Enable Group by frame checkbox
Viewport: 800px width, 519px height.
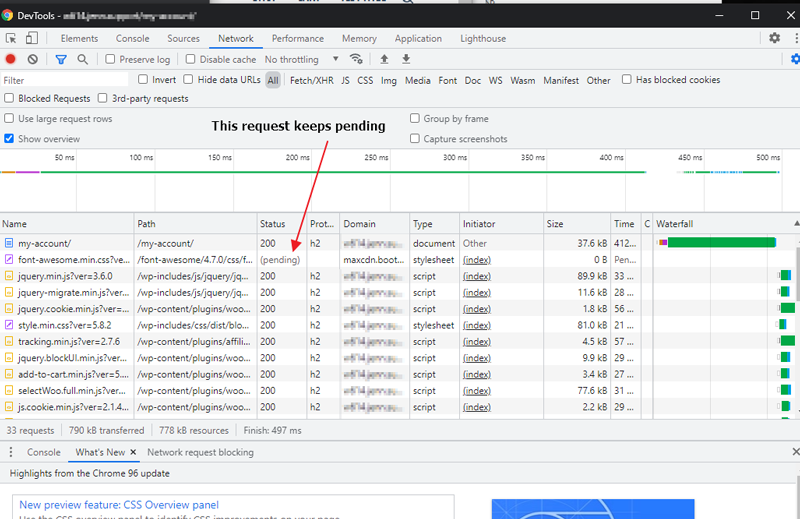pos(415,118)
